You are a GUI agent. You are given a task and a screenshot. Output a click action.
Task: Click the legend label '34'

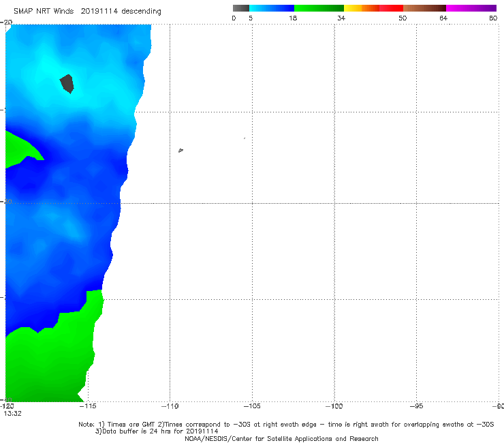point(341,18)
